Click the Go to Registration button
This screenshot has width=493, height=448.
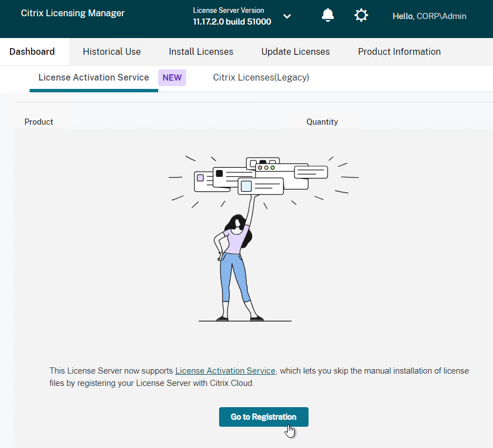(263, 417)
